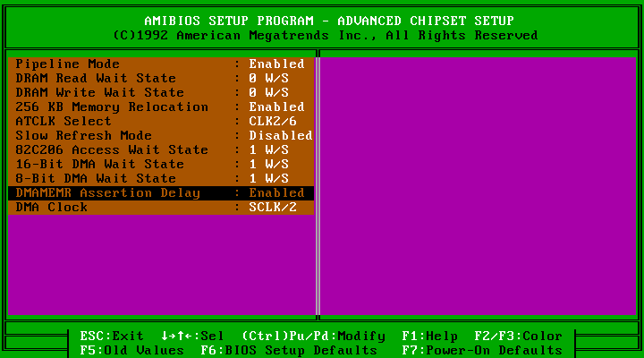Change DRAM Read Wait State 0 W/S value
Viewport: 644px width, 358px height.
click(268, 79)
